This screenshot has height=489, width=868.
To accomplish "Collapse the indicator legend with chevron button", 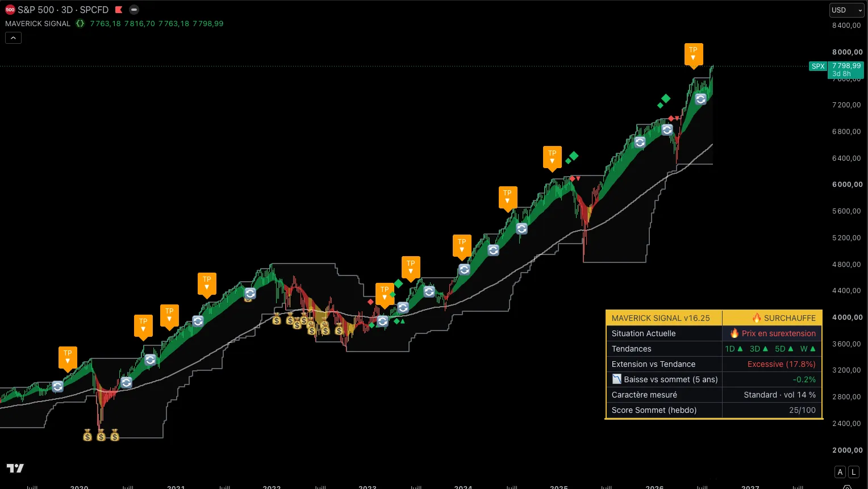I will [13, 38].
